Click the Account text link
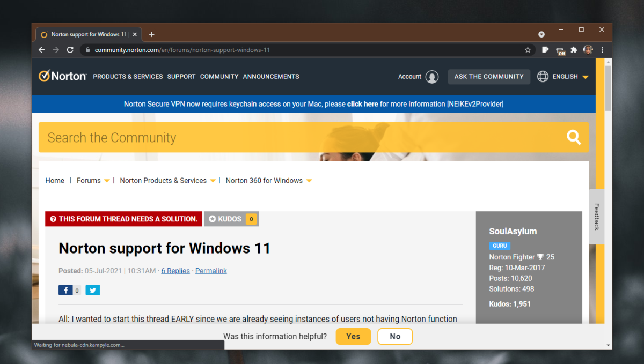The image size is (644, 364). pyautogui.click(x=409, y=77)
